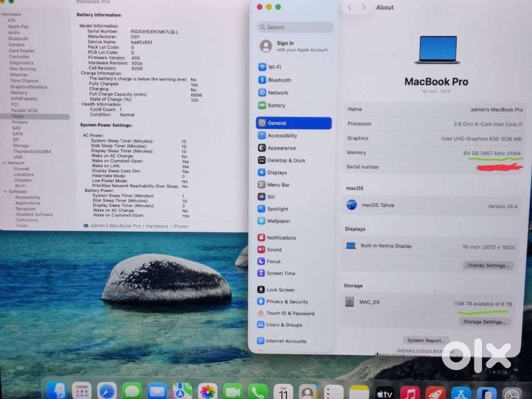532x399 pixels.
Task: Go back using the About pane back arrow
Action: click(350, 7)
